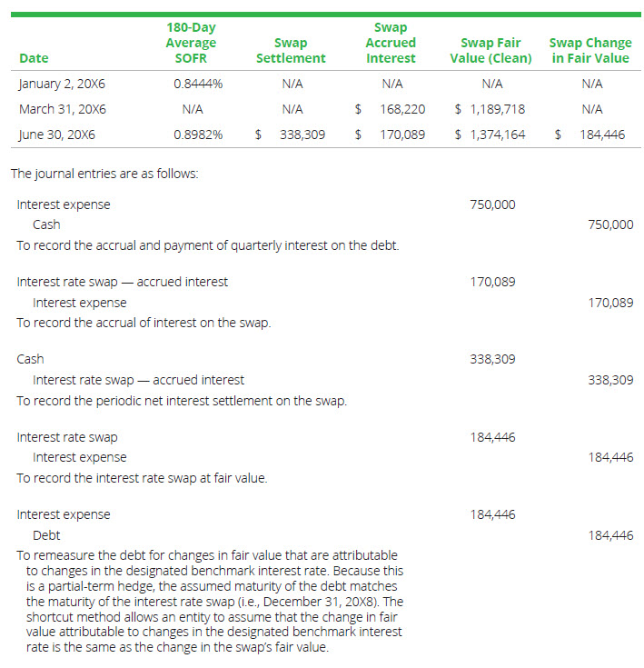This screenshot has width=644, height=668.
Task: Click "To record the interest rate swap at fair value."
Action: (142, 478)
